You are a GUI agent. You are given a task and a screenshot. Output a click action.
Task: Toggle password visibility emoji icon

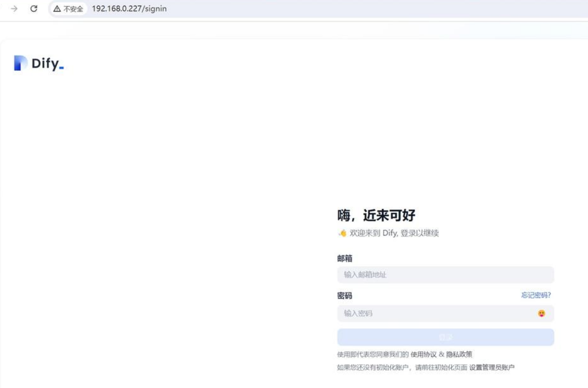click(541, 313)
